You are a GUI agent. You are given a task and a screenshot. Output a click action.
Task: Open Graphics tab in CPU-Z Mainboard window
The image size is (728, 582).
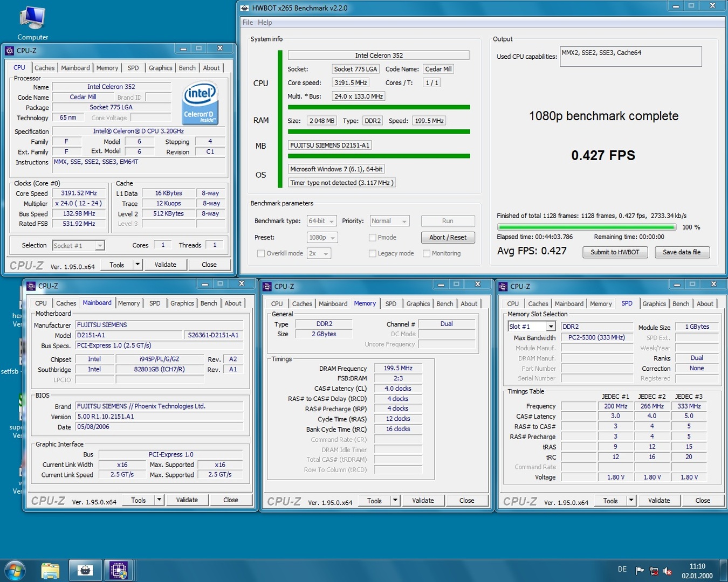(x=182, y=303)
